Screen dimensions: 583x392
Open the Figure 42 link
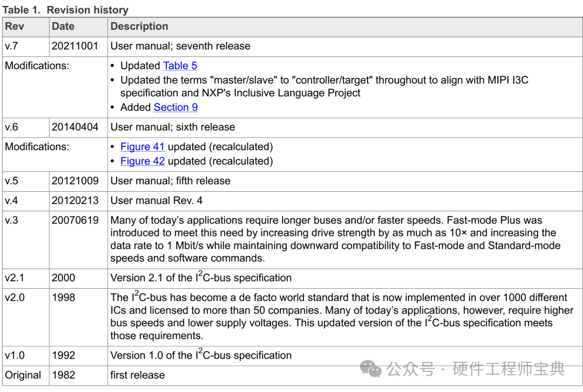(x=143, y=161)
